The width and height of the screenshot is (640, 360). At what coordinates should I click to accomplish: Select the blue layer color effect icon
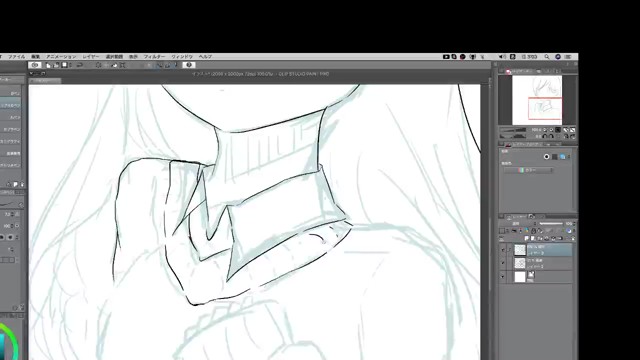click(x=562, y=157)
